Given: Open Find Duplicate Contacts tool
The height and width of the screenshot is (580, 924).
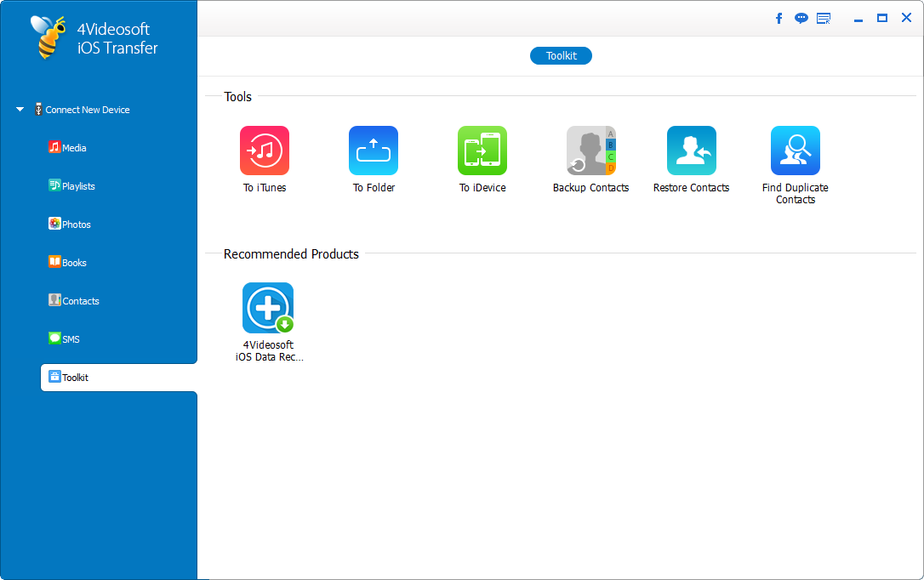Looking at the screenshot, I should [x=795, y=151].
